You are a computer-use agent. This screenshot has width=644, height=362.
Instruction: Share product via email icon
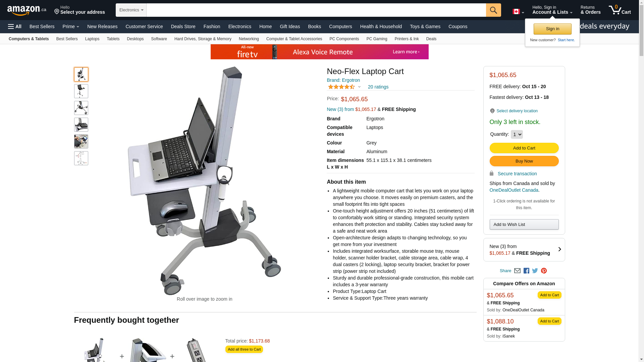517,271
